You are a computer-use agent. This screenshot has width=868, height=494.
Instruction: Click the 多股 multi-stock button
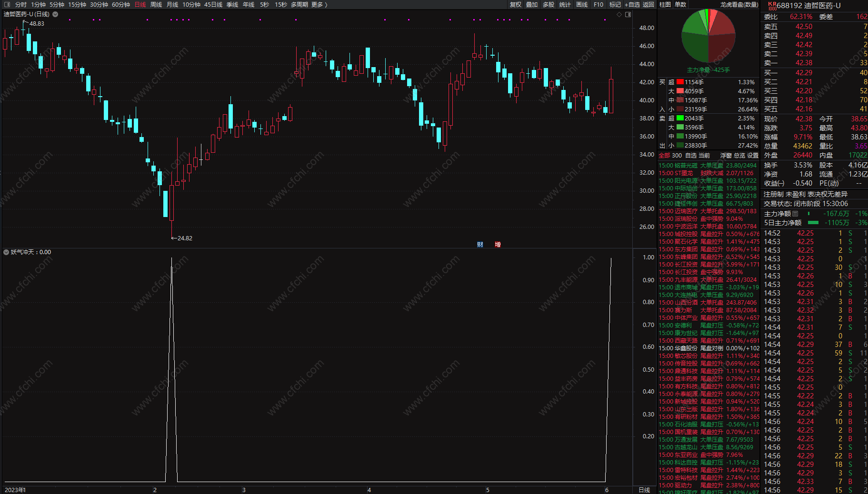coord(549,4)
